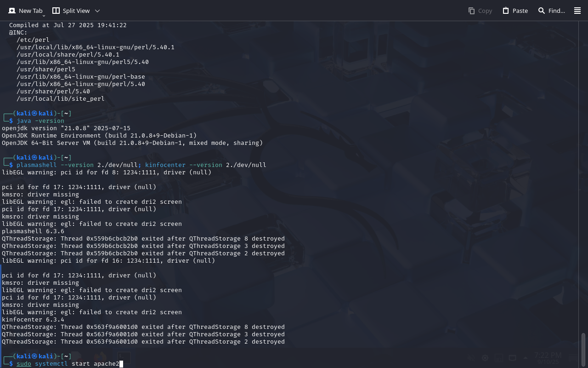Click the 'openjdk version "21.0.8"' line
The image size is (588, 368).
click(x=66, y=128)
